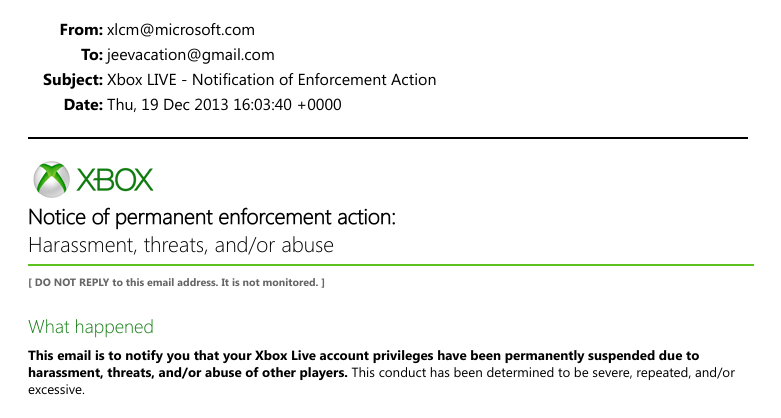Click the XBOX wordmark text
This screenshot has height=418, width=781.
[x=113, y=181]
